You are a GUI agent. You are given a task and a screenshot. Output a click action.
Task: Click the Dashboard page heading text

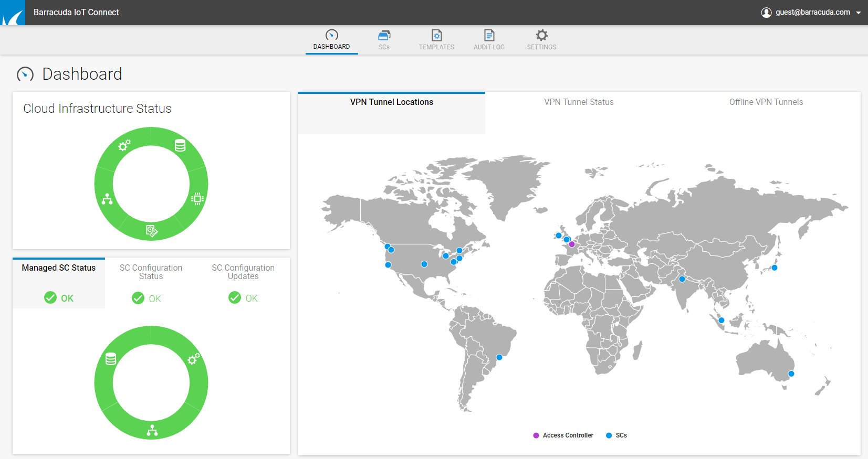click(x=82, y=74)
